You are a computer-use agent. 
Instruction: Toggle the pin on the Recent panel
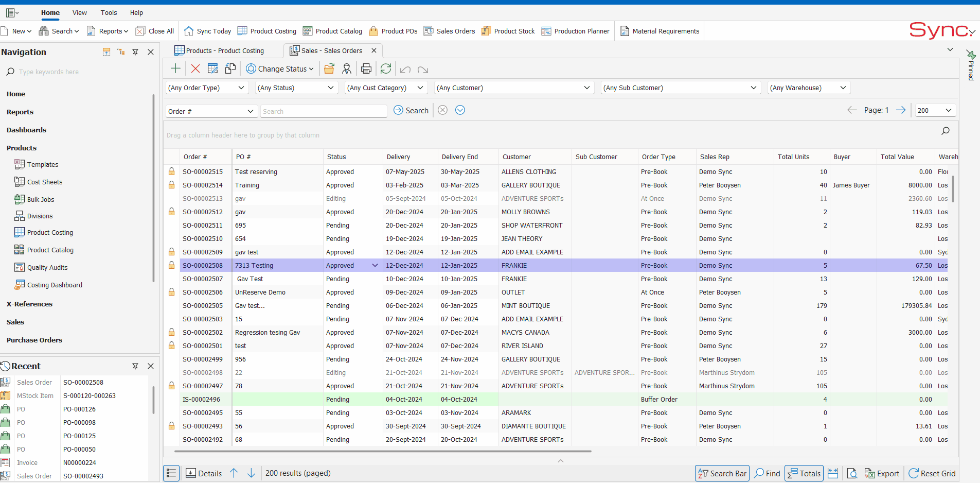135,366
